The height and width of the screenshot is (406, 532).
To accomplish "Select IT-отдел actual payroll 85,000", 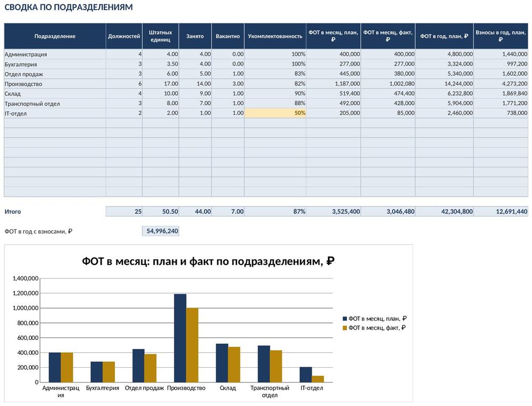I will pos(388,113).
